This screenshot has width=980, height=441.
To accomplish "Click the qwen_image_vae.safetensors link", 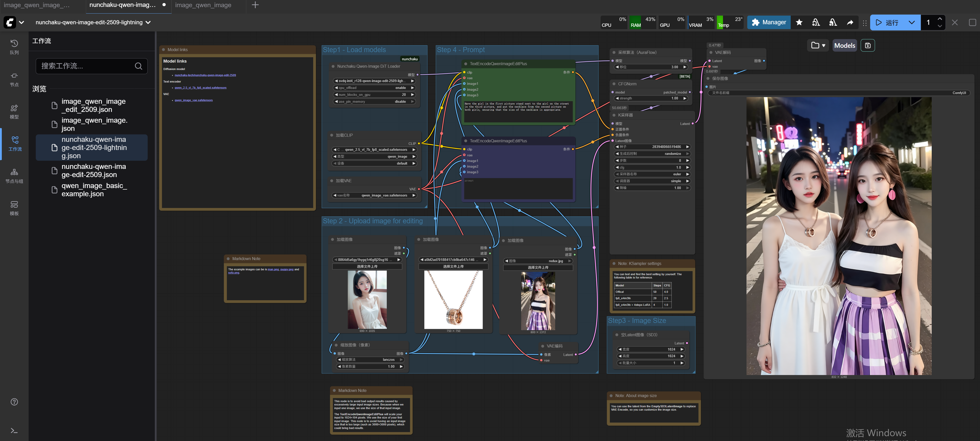I will [194, 100].
